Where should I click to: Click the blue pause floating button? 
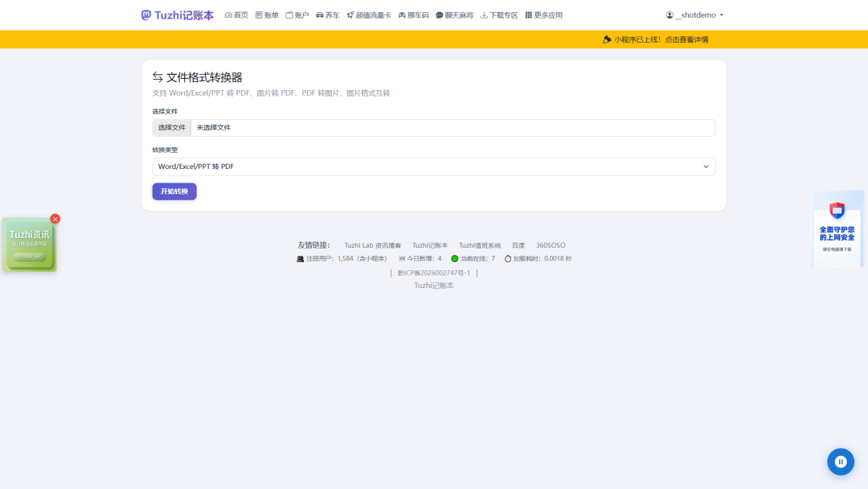841,462
